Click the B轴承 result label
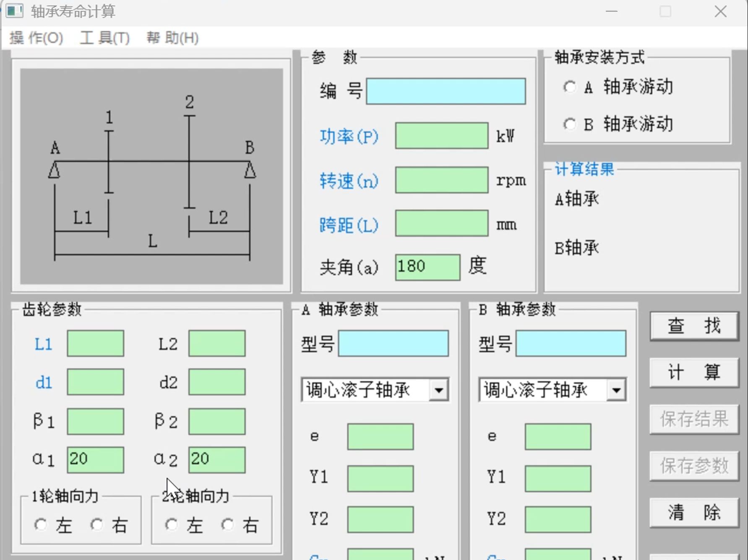 pos(577,248)
